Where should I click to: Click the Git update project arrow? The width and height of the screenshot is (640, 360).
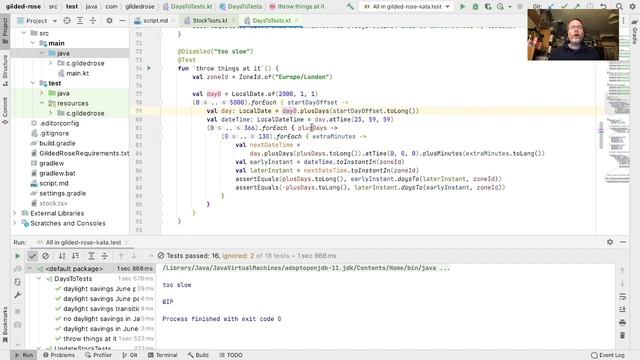(x=551, y=7)
